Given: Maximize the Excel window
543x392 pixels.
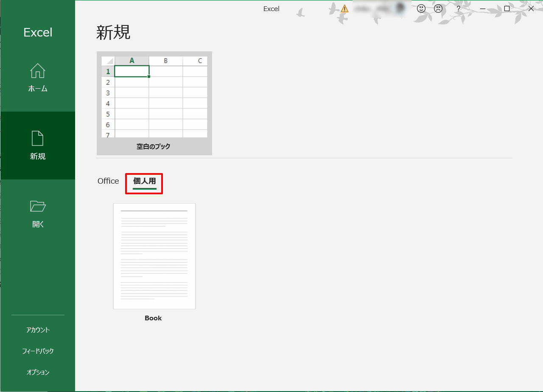Looking at the screenshot, I should click(x=507, y=8).
